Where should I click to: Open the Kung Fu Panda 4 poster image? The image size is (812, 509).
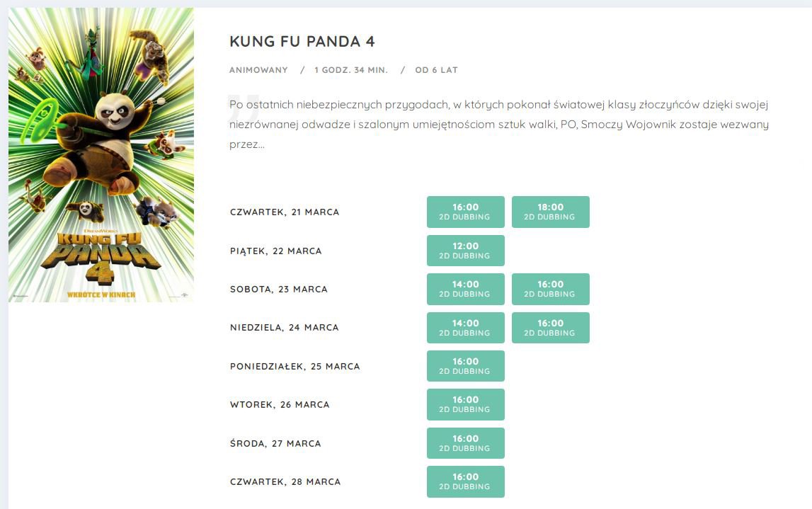point(101,154)
